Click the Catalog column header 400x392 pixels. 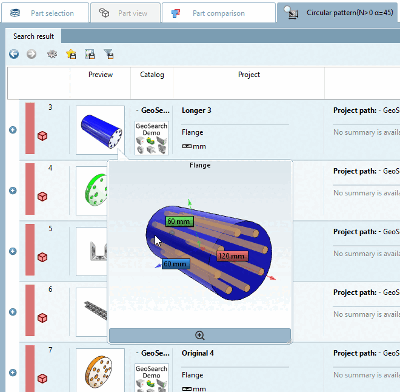tap(152, 74)
